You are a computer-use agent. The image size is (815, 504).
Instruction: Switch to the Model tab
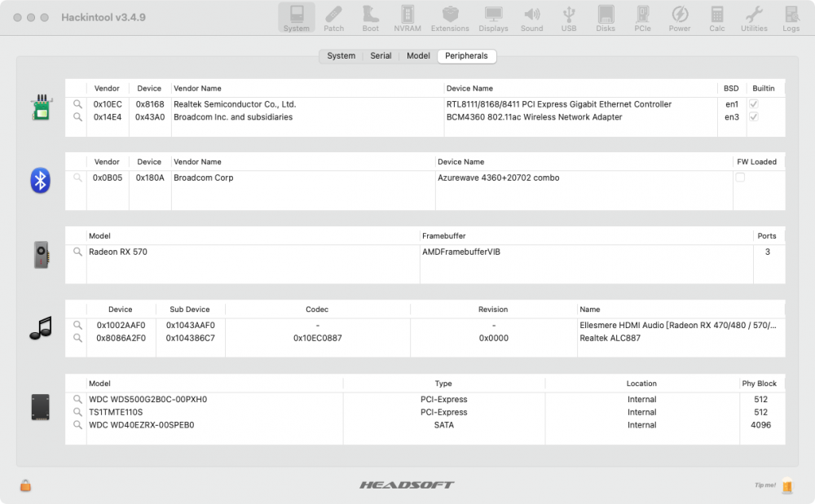click(x=418, y=56)
